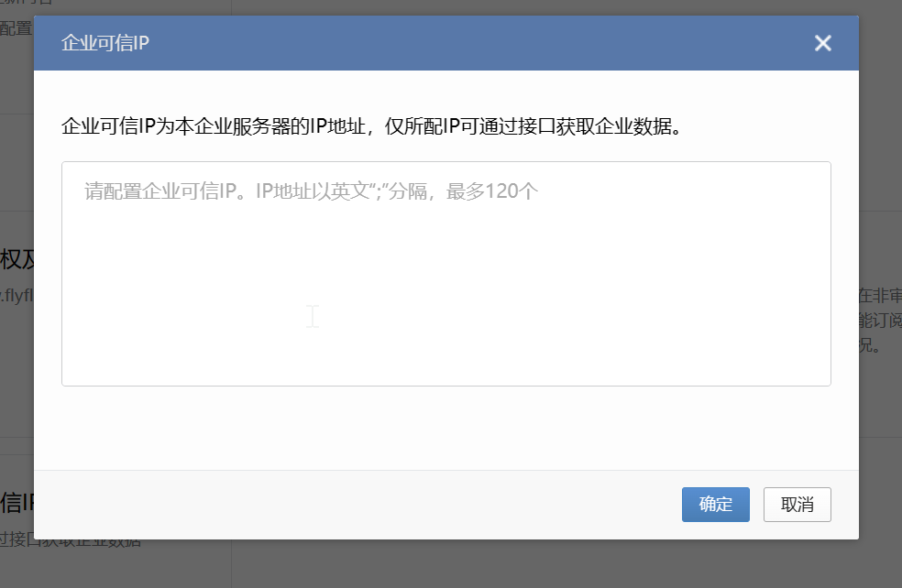Click the dimmed 能订阅 text at right edge
Screen dimensions: 902x588
[x=880, y=321]
